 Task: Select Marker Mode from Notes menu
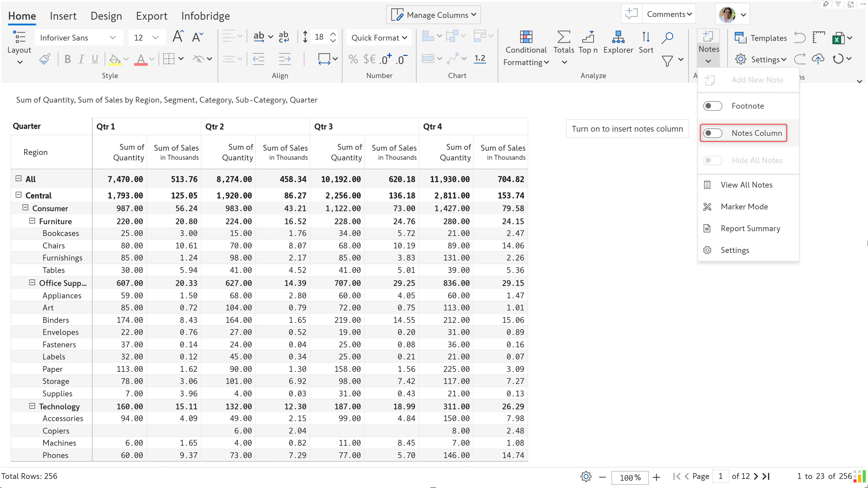click(x=744, y=207)
